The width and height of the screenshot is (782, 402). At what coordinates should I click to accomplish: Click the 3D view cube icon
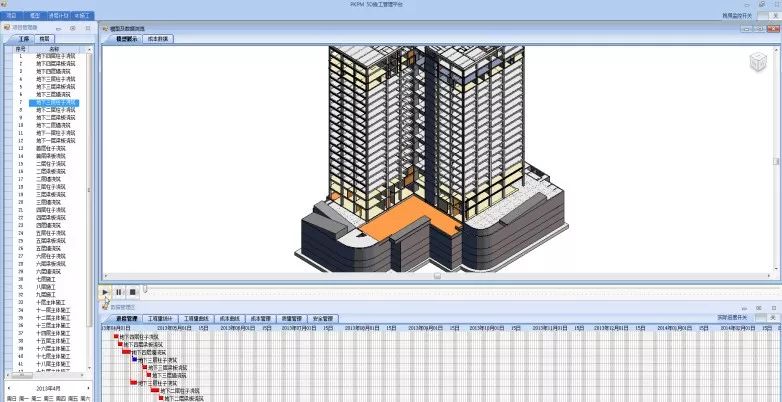tap(758, 62)
